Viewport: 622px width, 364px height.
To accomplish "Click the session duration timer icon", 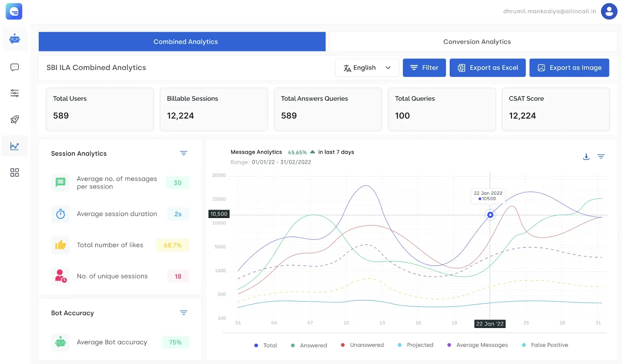I will click(61, 214).
